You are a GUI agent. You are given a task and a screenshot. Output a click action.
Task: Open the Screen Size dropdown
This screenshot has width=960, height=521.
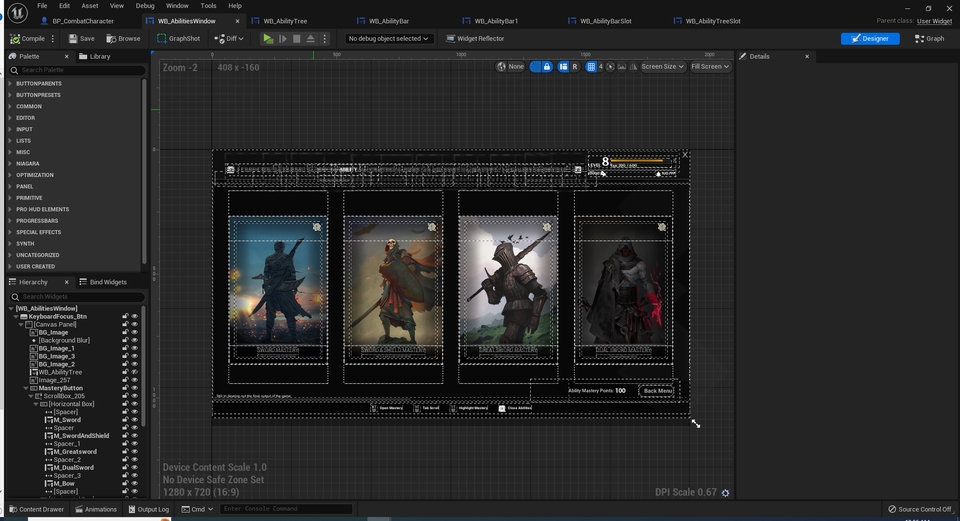[662, 67]
